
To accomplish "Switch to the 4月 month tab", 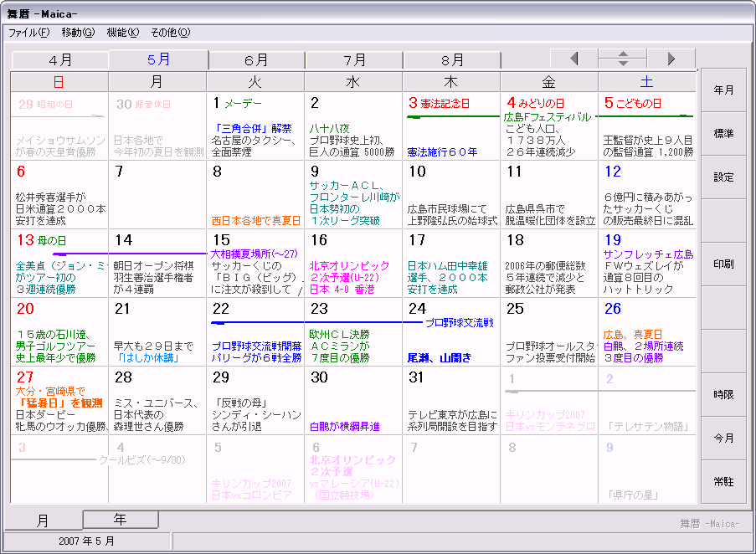I will [60, 60].
